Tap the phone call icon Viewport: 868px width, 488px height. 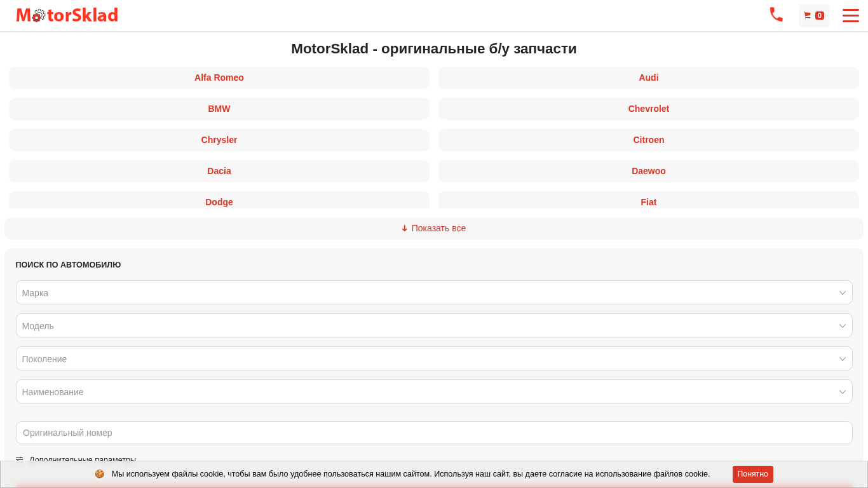tap(776, 15)
